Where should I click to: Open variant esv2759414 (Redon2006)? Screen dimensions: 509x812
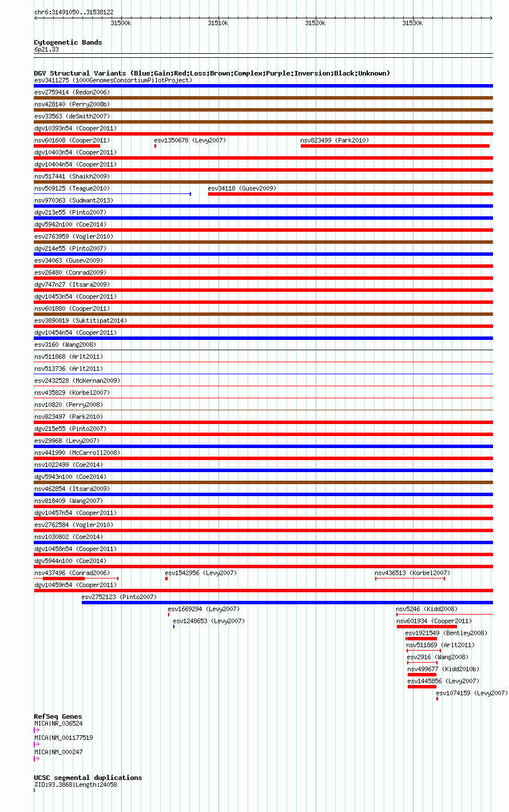click(x=72, y=92)
